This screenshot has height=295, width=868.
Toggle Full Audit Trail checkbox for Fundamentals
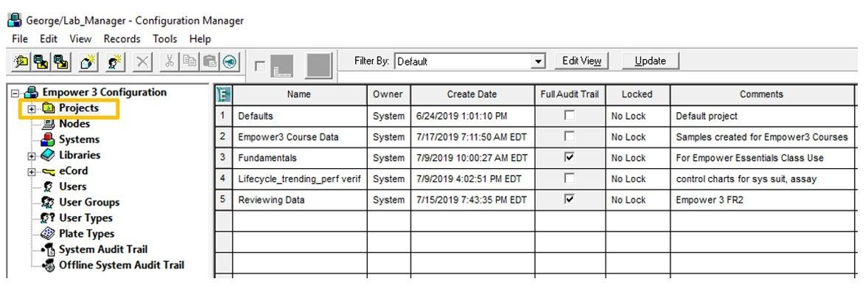click(x=569, y=158)
